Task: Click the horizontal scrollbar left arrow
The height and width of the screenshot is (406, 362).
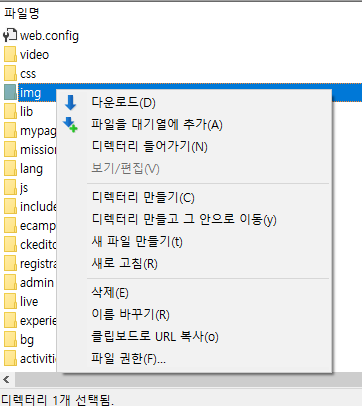Action: pos(7,379)
